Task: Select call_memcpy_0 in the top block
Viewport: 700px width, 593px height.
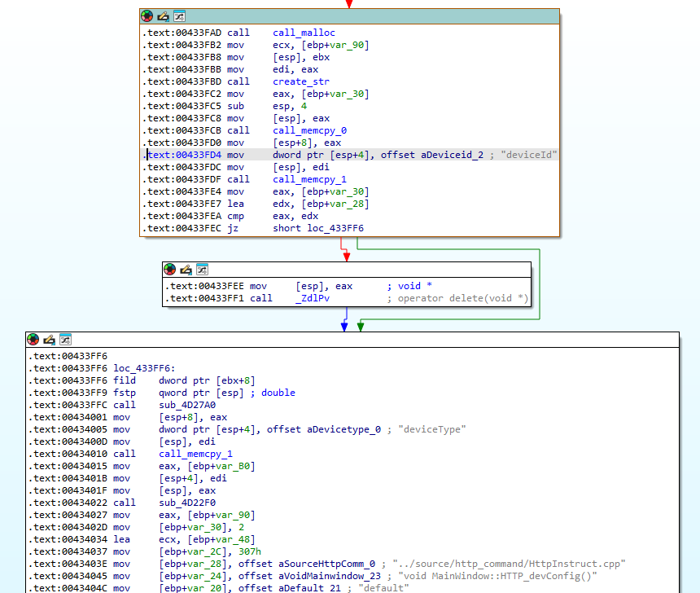Action: pyautogui.click(x=309, y=130)
